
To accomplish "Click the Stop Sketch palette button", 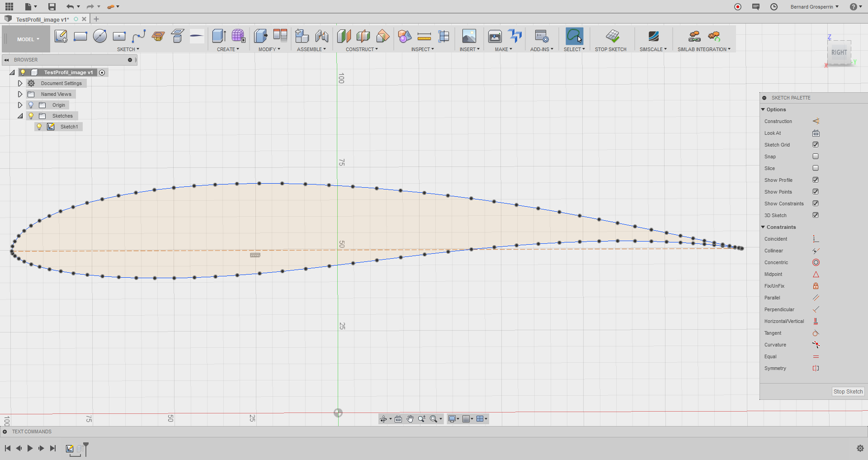I will click(848, 392).
